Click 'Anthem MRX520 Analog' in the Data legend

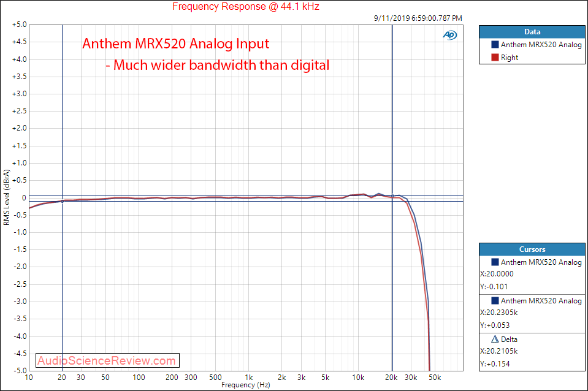point(541,45)
